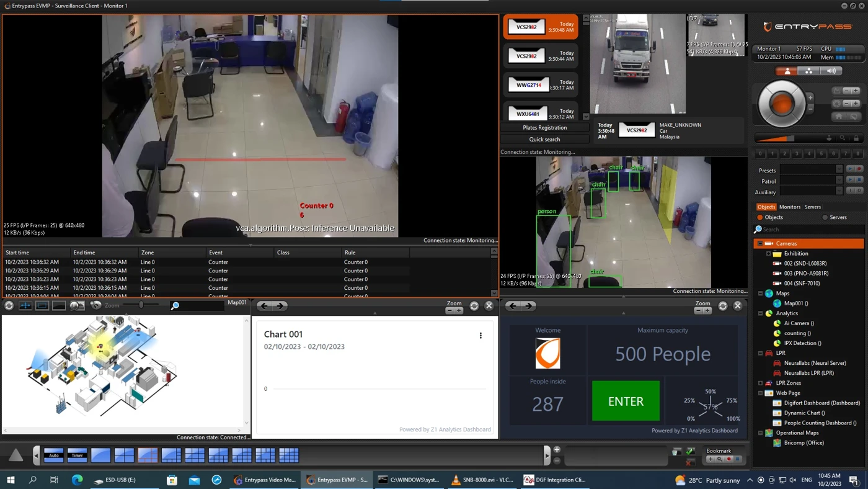Click the Auto layout button
Screen dimensions: 868x489
click(x=54, y=455)
